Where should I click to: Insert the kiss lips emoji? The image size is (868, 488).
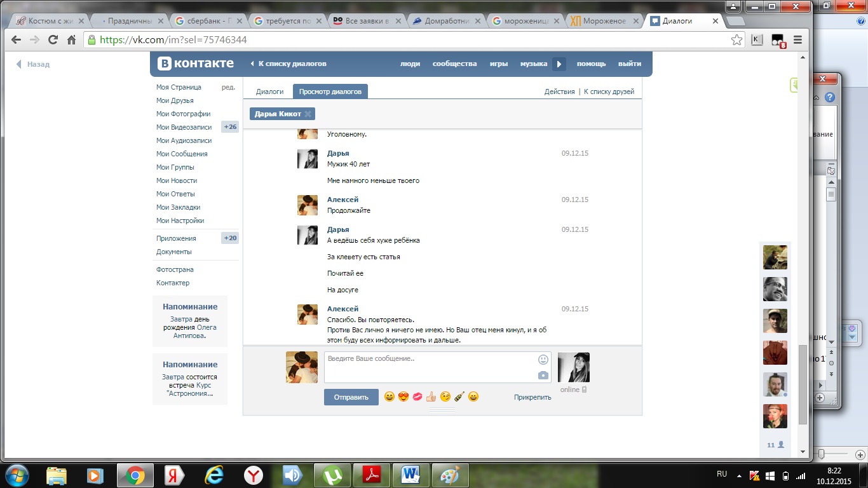pyautogui.click(x=417, y=396)
